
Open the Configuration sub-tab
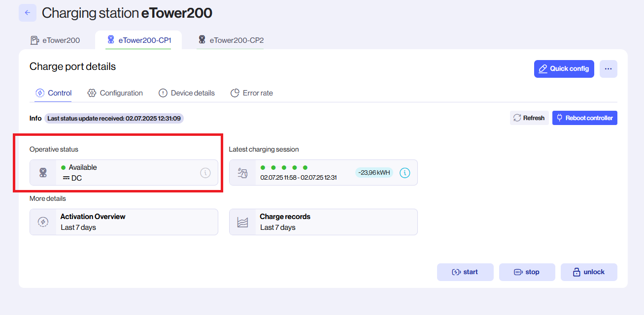pos(115,93)
